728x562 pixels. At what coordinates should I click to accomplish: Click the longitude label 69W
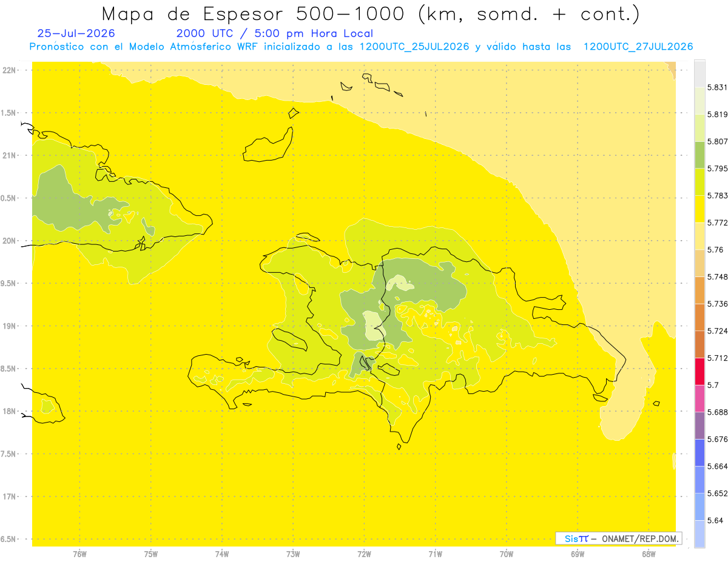pos(578,554)
